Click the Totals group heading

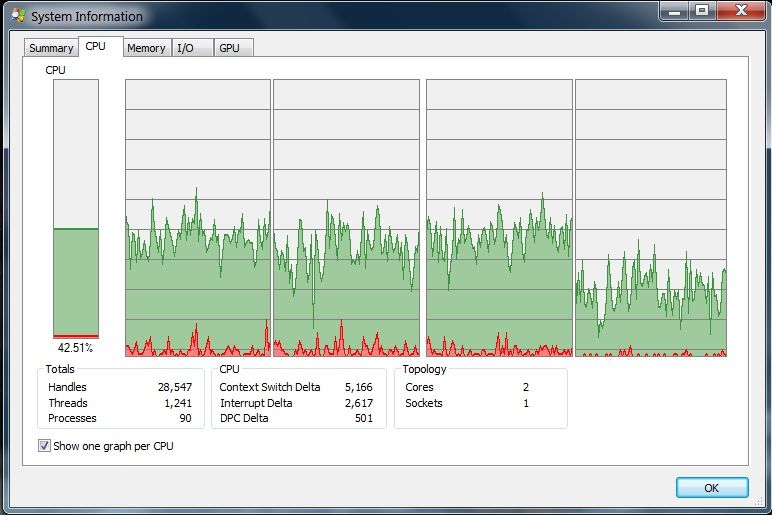point(60,369)
